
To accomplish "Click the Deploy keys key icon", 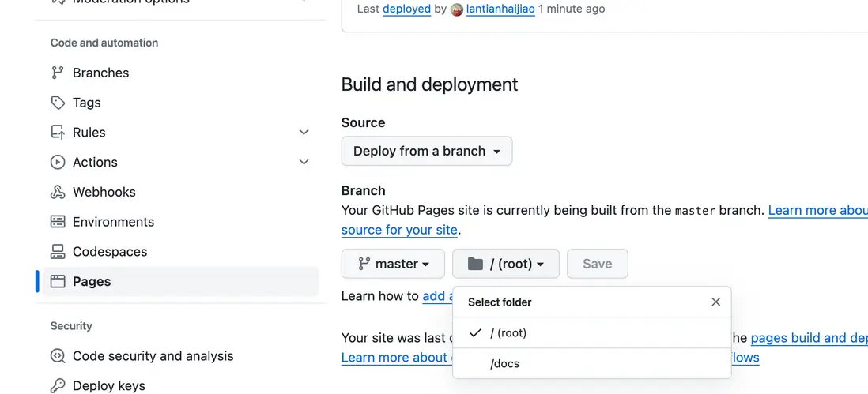I will [x=58, y=386].
